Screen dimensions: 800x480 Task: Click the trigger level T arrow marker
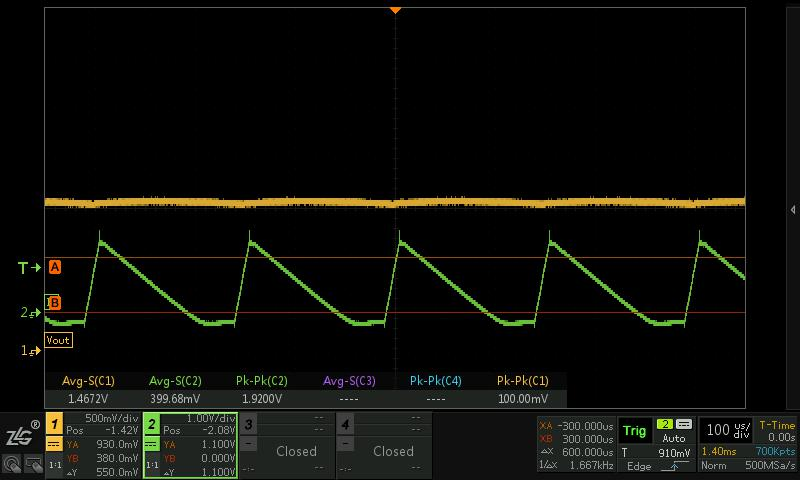[x=29, y=268]
